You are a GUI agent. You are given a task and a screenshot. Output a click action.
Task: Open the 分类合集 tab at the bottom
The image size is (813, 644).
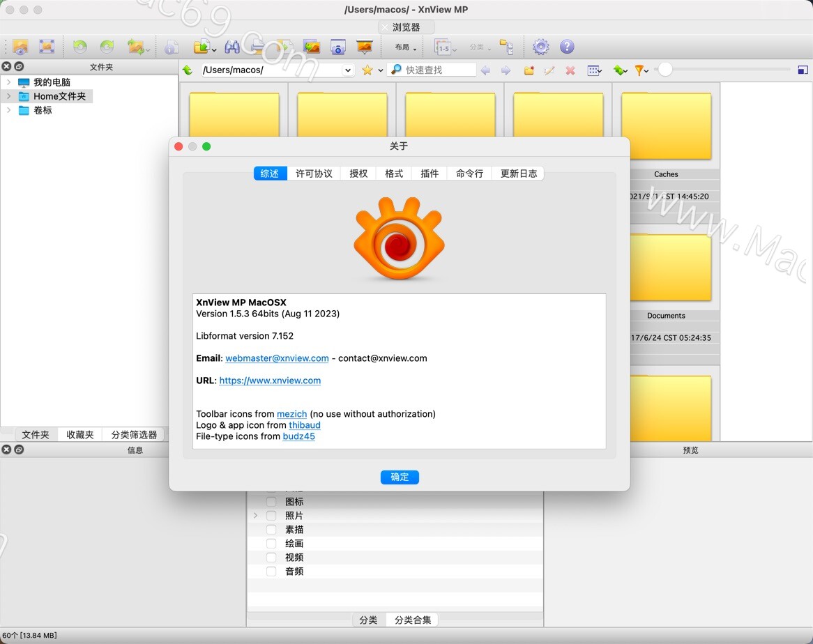tap(412, 619)
